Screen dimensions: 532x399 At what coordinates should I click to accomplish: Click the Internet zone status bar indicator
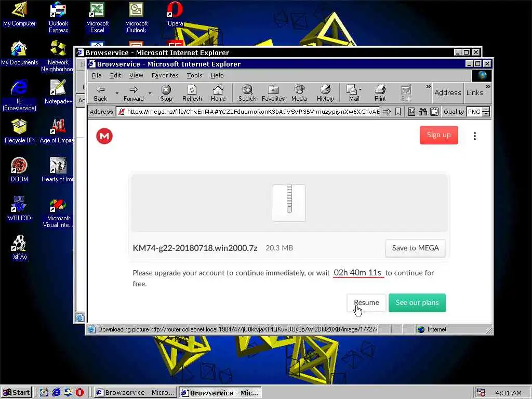click(432, 329)
